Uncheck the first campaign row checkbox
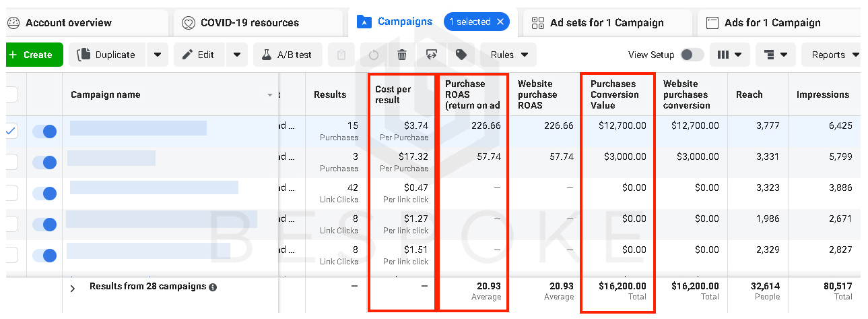868x319 pixels. pyautogui.click(x=11, y=131)
